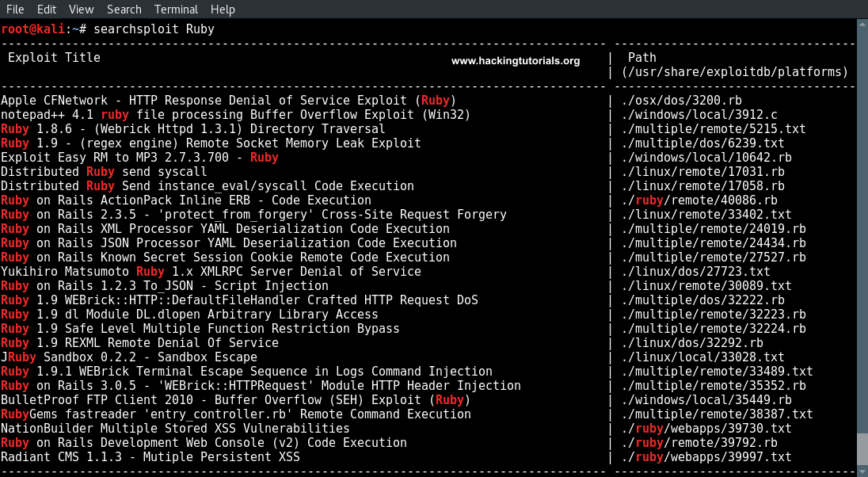Image resolution: width=868 pixels, height=477 pixels.
Task: Click the 'searchsploit Ruby' command text
Action: click(154, 29)
